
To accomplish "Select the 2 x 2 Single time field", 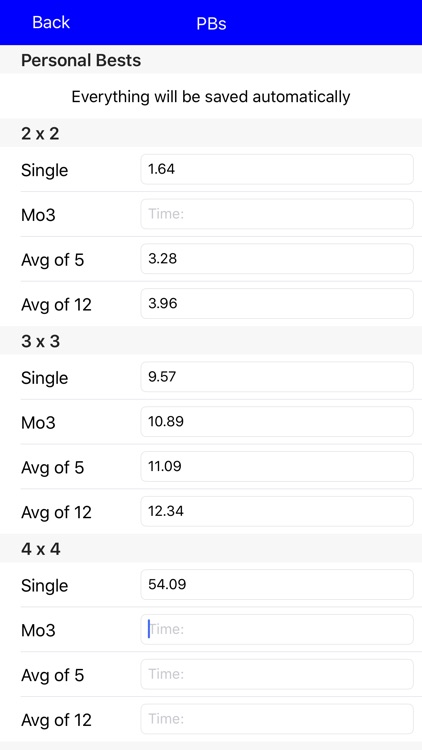I will (277, 169).
